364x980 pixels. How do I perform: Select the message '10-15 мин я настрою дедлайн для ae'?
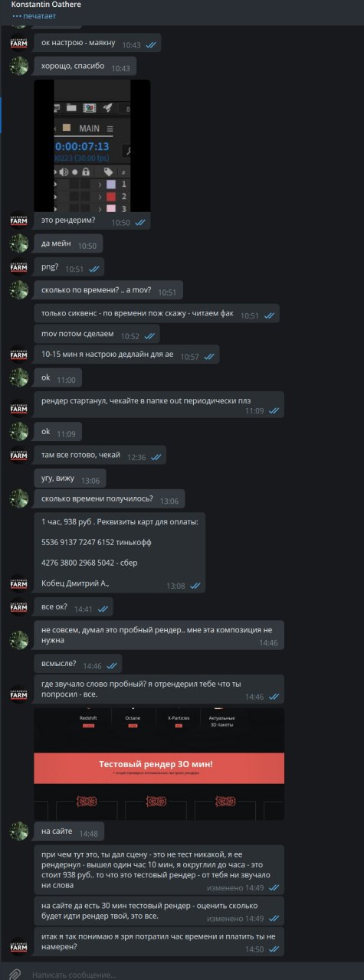pos(126,356)
